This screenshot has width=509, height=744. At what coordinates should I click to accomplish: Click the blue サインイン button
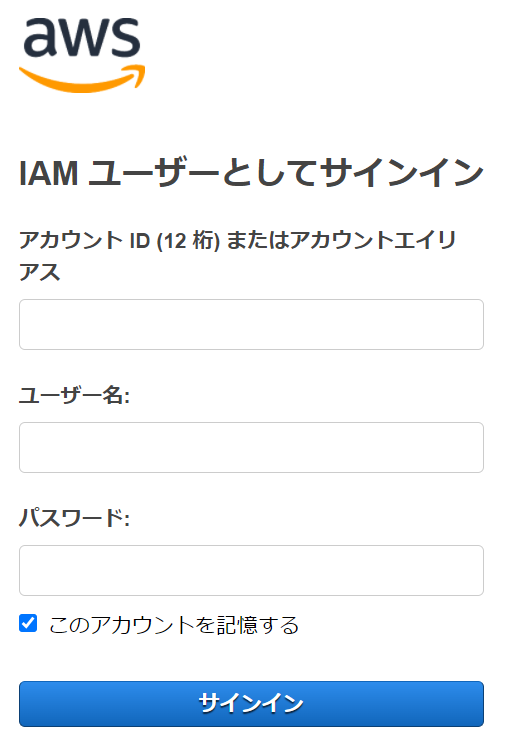(x=251, y=704)
